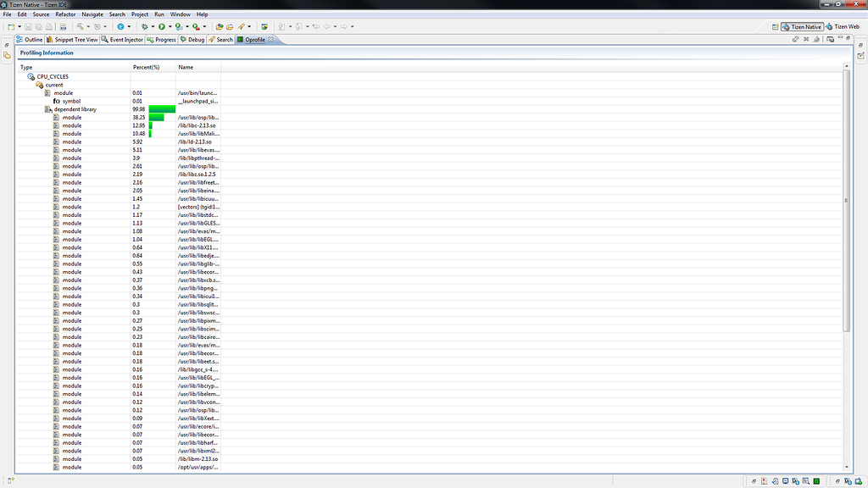Click the green Run toolbar button
This screenshot has width=868, height=488.
[x=162, y=26]
